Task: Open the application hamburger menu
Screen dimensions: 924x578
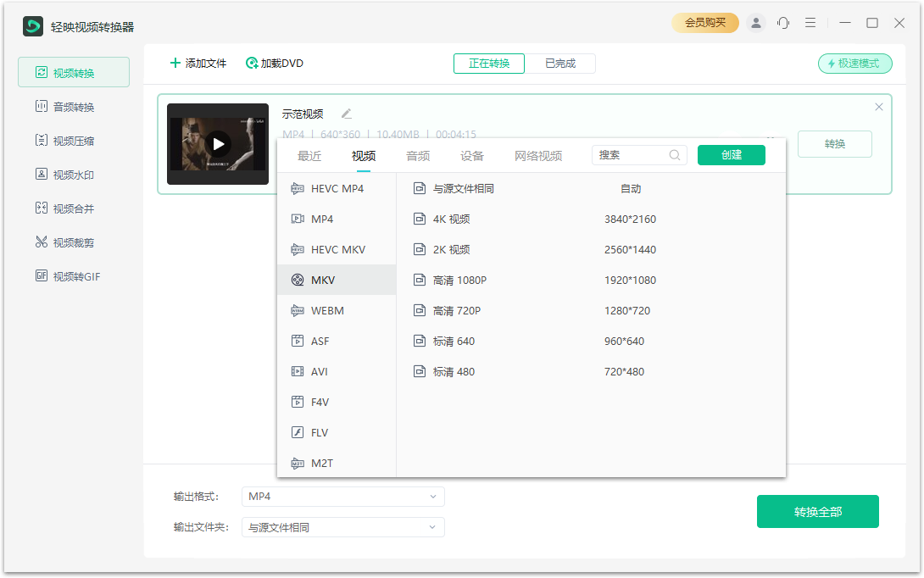Action: (810, 23)
